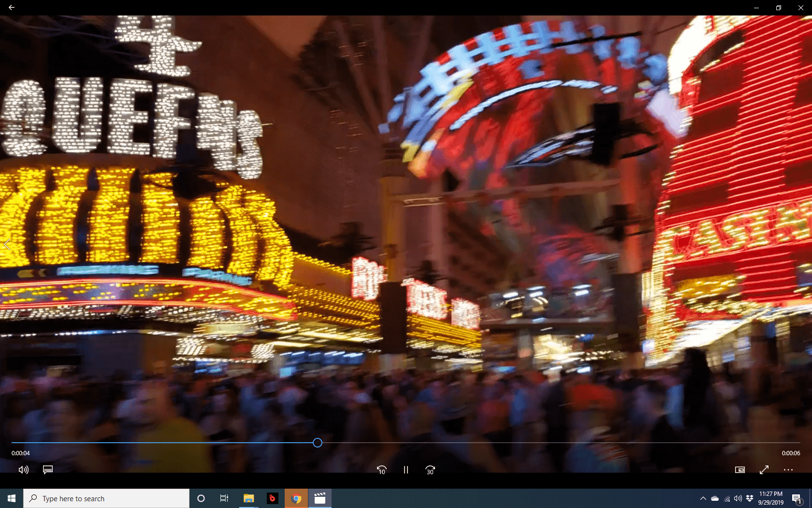Open the network Wi-Fi tray icon

click(x=727, y=498)
